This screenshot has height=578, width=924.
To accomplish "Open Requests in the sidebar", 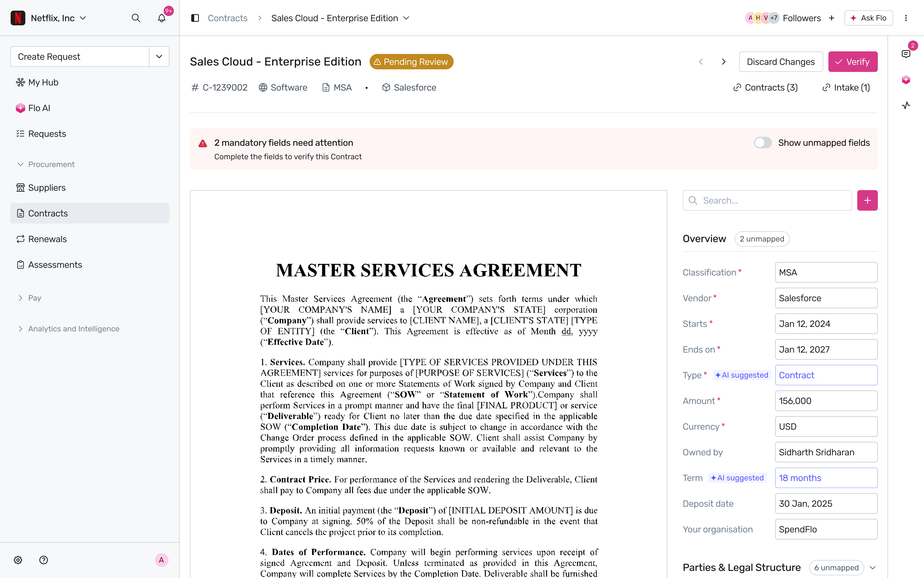I will coord(90,133).
